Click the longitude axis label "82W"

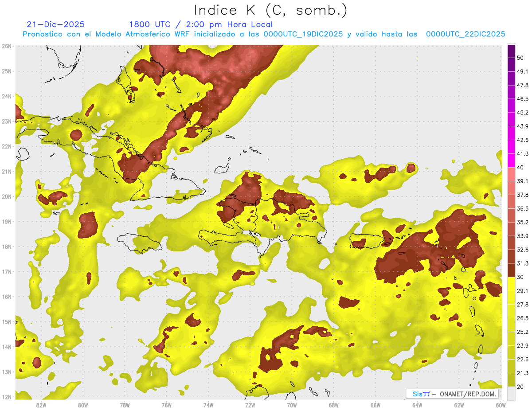point(41,405)
